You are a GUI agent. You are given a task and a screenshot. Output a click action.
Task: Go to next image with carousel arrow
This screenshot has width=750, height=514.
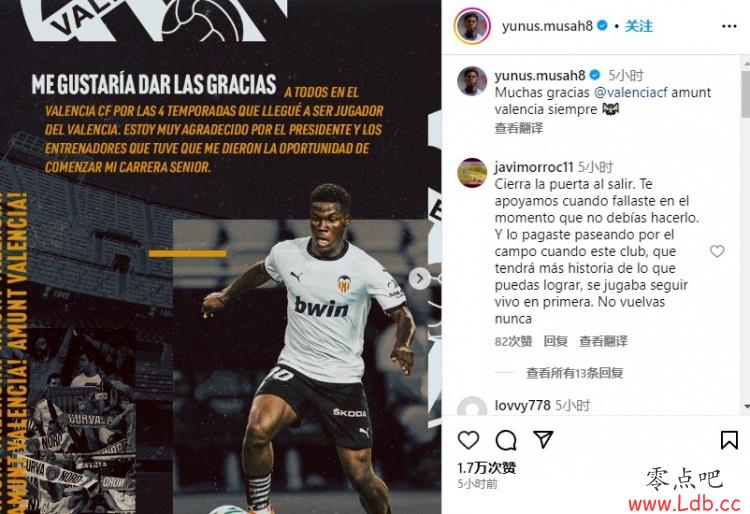tap(419, 278)
